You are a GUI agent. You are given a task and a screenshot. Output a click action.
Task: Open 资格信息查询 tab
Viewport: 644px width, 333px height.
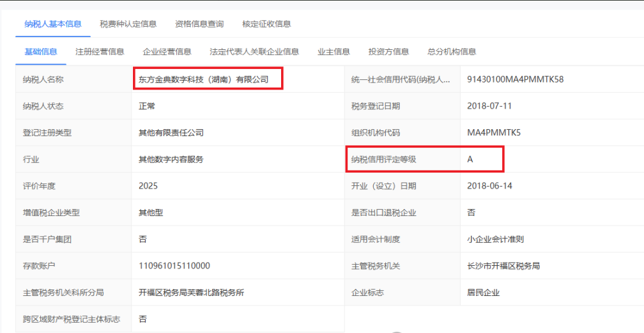point(199,24)
